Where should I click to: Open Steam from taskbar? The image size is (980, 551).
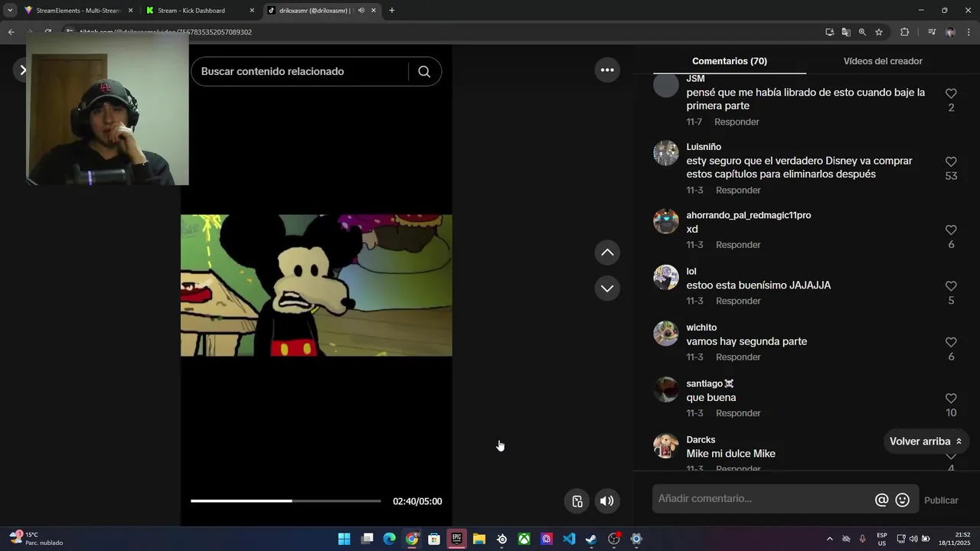point(591,539)
